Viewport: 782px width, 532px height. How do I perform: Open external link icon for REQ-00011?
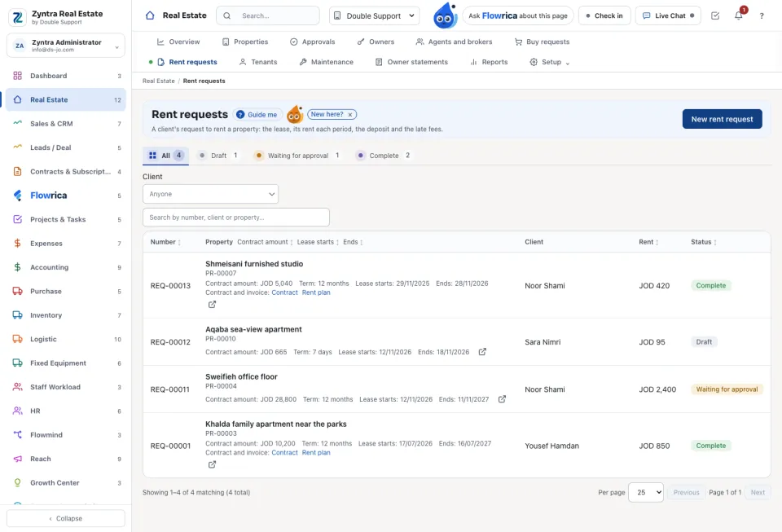pyautogui.click(x=503, y=399)
